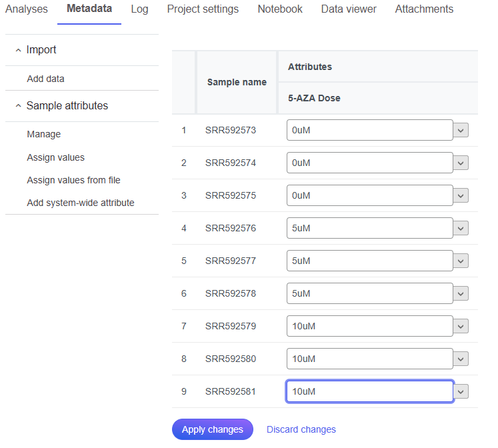Select Add data in sidebar
Viewport: 498px width, 448px height.
pos(45,79)
